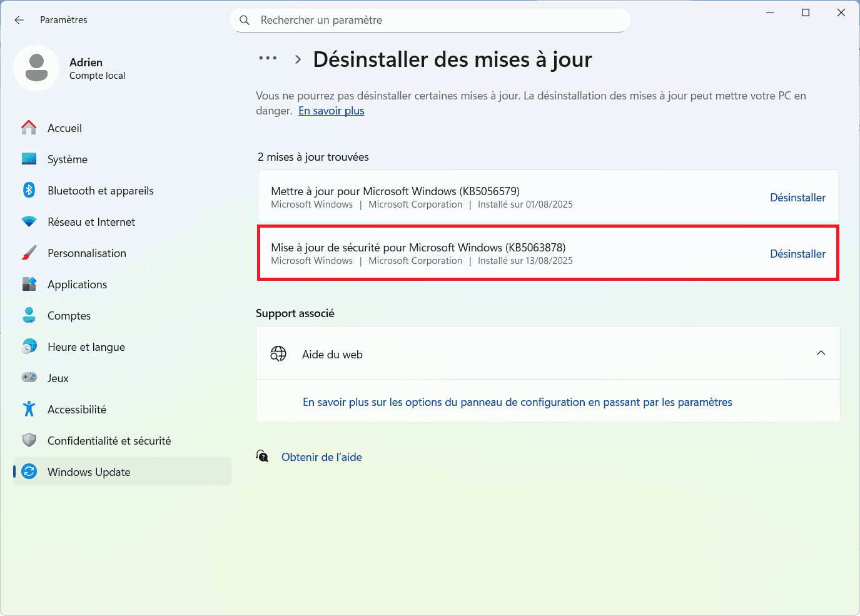Click the Confidentialité shield icon

click(29, 440)
